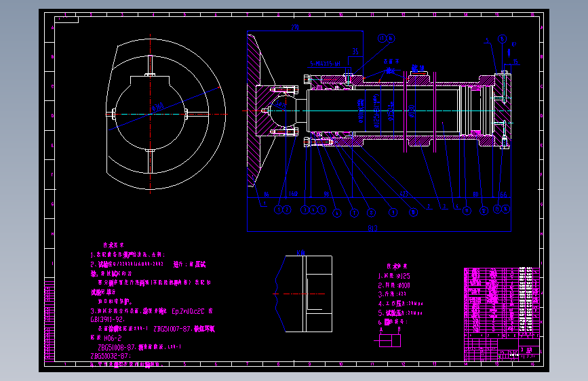Click the H06-2 primer code

point(113,338)
